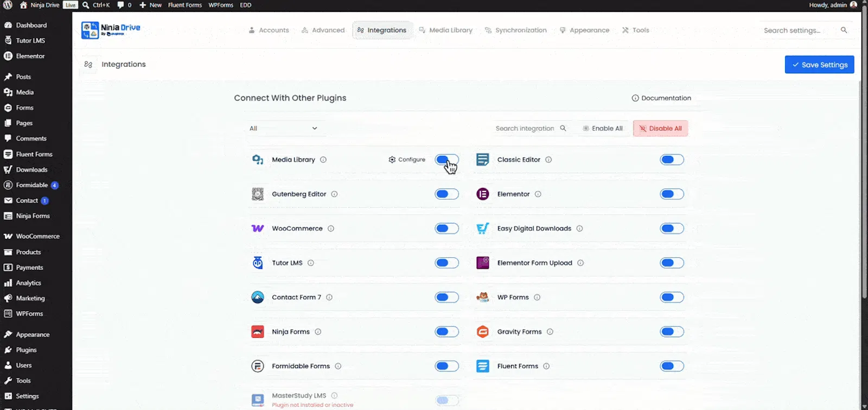Click New in the admin bar
Viewport: 868px width, 410px height.
tap(150, 5)
